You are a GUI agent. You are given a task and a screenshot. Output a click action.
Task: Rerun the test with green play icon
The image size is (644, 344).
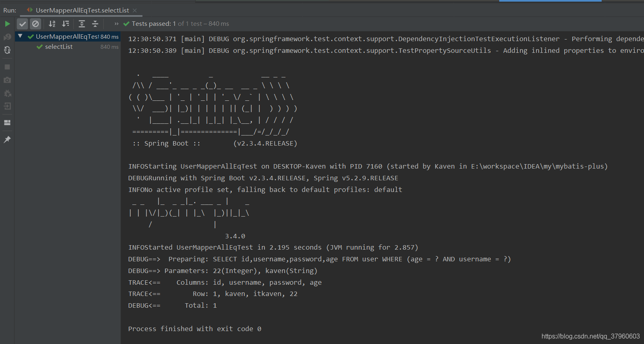click(7, 24)
